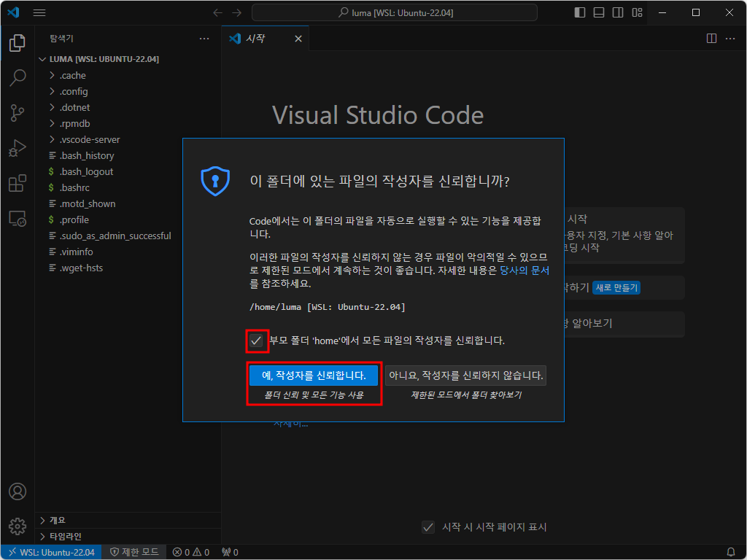Click the WSL: Ubuntu-22.04 remote indicator

(x=52, y=553)
